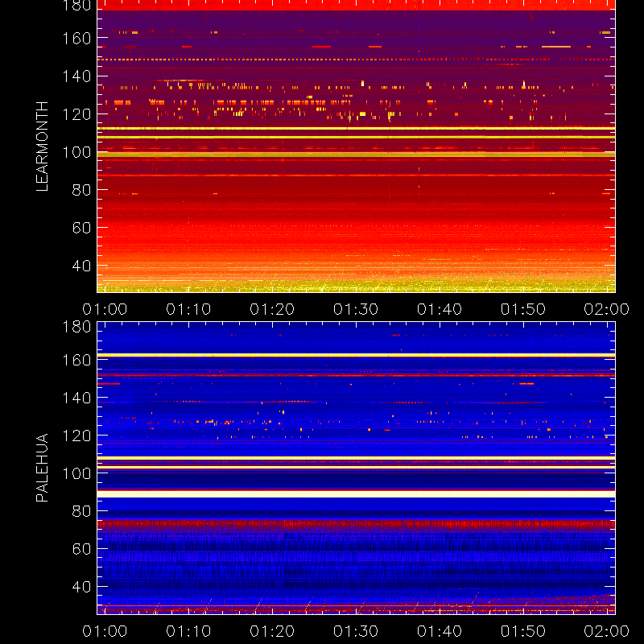Image resolution: width=644 pixels, height=644 pixels.
Task: Click Palehua plot's 01:40 time label
Action: coord(440,631)
